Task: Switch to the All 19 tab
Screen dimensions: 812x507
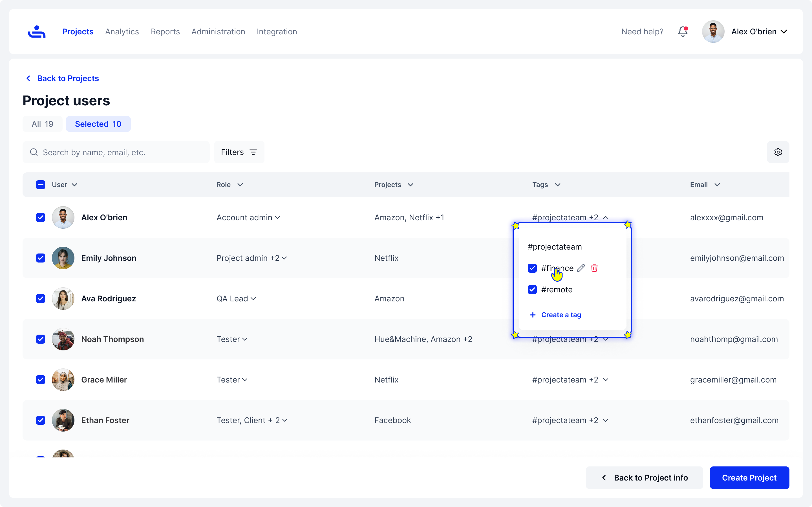Action: (x=42, y=124)
